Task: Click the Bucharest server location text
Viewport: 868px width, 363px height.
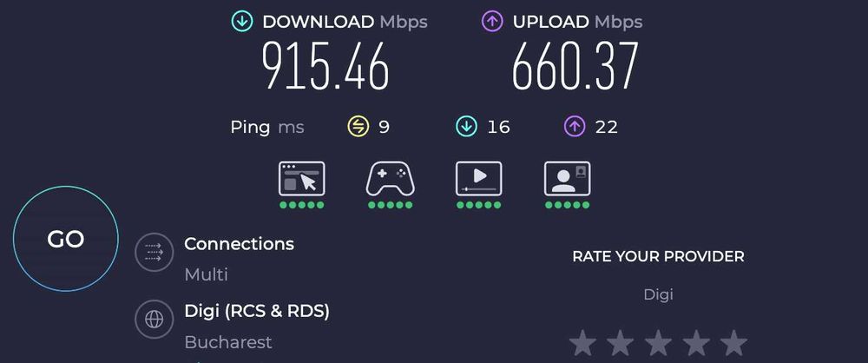Action: [x=228, y=342]
